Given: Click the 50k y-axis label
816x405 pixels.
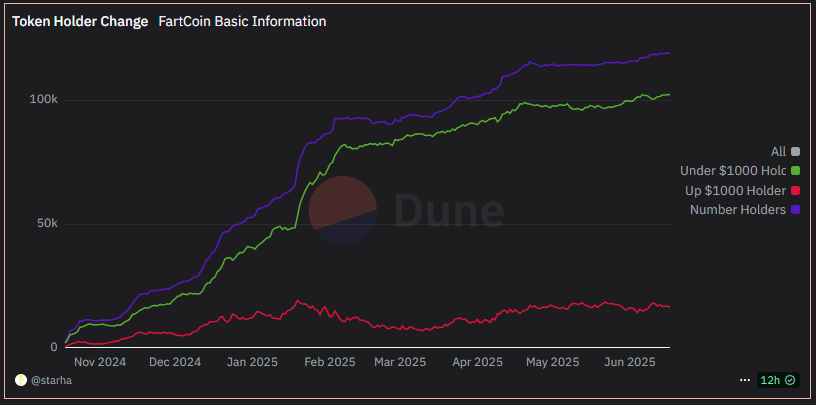Looking at the screenshot, I should (46, 223).
